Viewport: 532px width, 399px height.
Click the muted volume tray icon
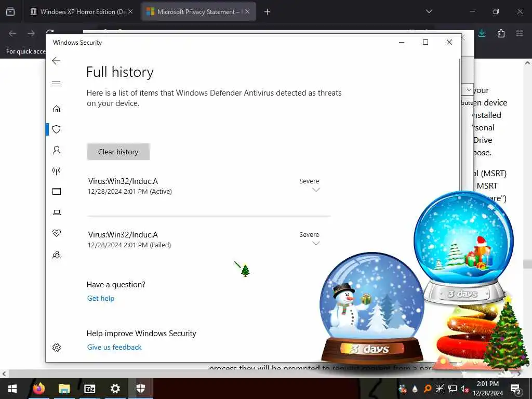464,389
